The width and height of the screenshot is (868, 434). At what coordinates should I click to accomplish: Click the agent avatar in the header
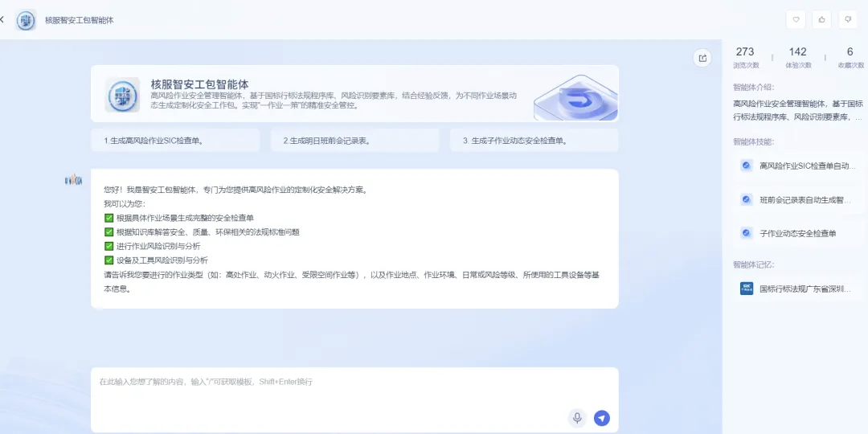pos(26,20)
